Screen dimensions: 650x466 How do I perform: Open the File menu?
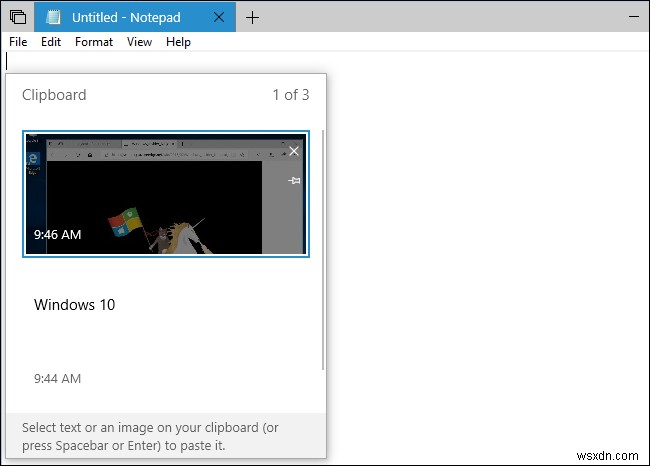coord(18,42)
